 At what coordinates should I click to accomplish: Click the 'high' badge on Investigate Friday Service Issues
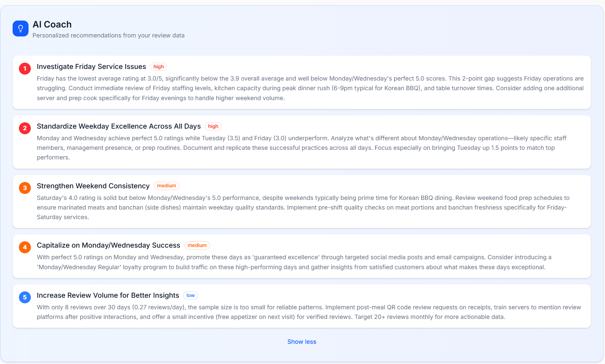159,67
